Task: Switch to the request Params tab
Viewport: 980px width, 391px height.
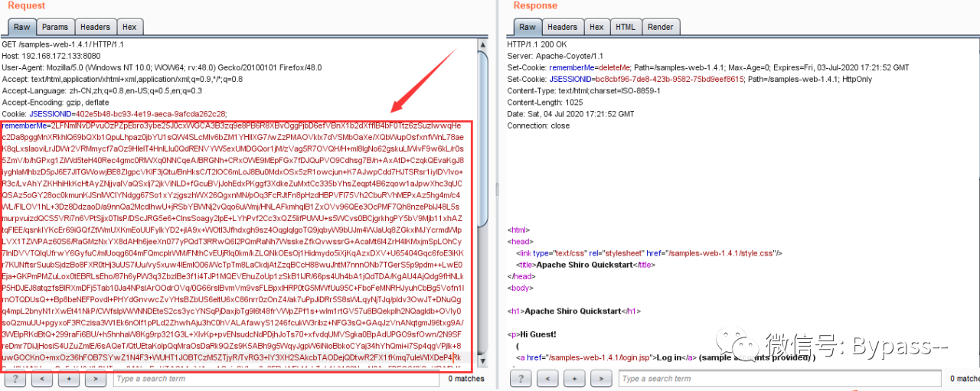Action: coord(55,27)
